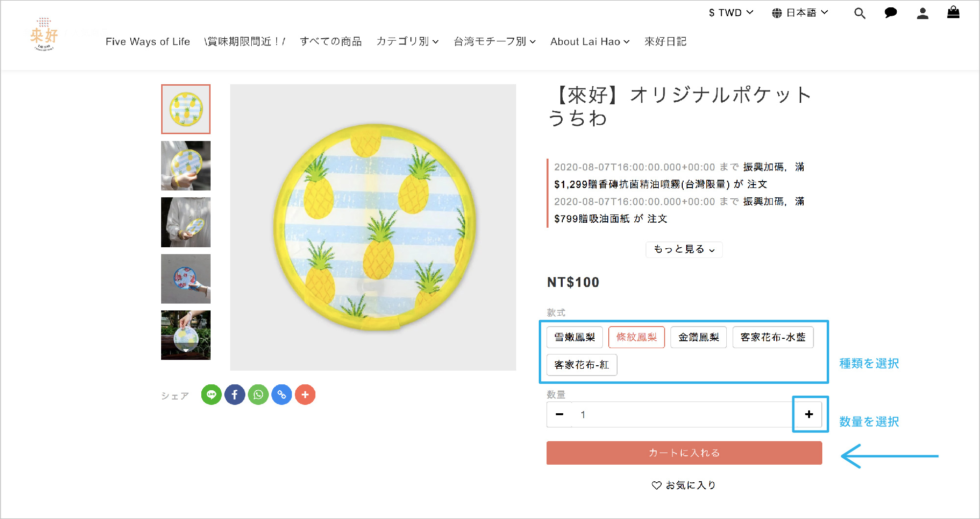Open the search magnifier icon
The width and height of the screenshot is (980, 519).
(x=860, y=13)
